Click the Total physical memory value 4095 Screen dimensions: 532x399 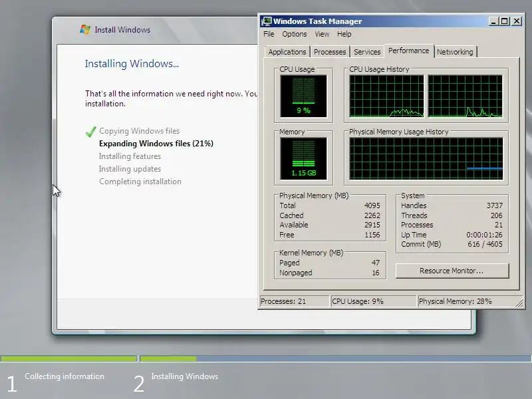click(x=372, y=205)
